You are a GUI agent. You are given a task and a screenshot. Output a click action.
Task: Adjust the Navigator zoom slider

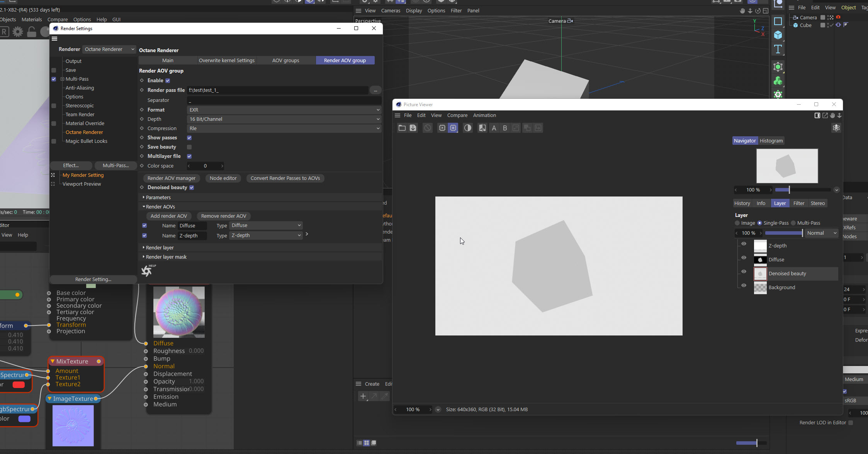pyautogui.click(x=789, y=190)
